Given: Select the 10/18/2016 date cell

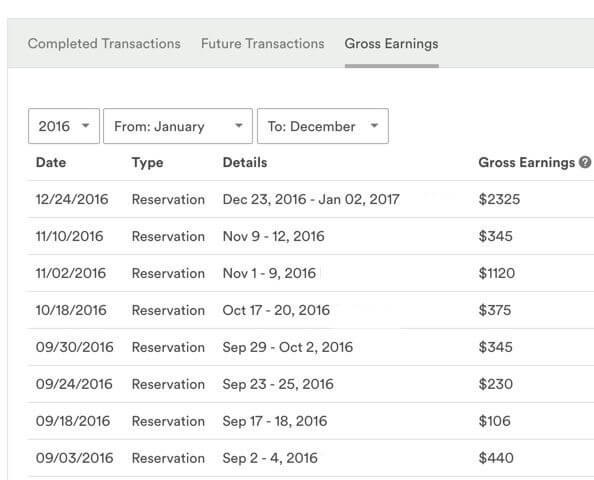Looking at the screenshot, I should pyautogui.click(x=71, y=310).
